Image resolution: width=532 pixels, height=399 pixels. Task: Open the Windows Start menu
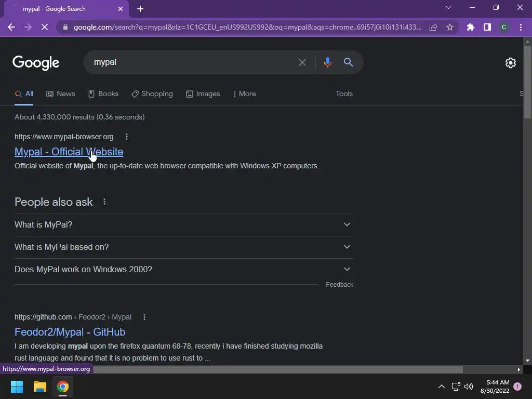tap(17, 387)
